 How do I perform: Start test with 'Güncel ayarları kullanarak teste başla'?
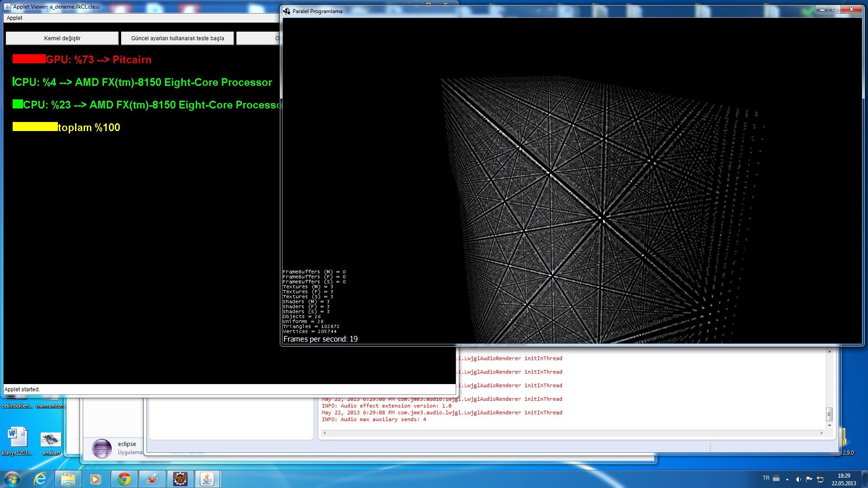click(x=177, y=38)
